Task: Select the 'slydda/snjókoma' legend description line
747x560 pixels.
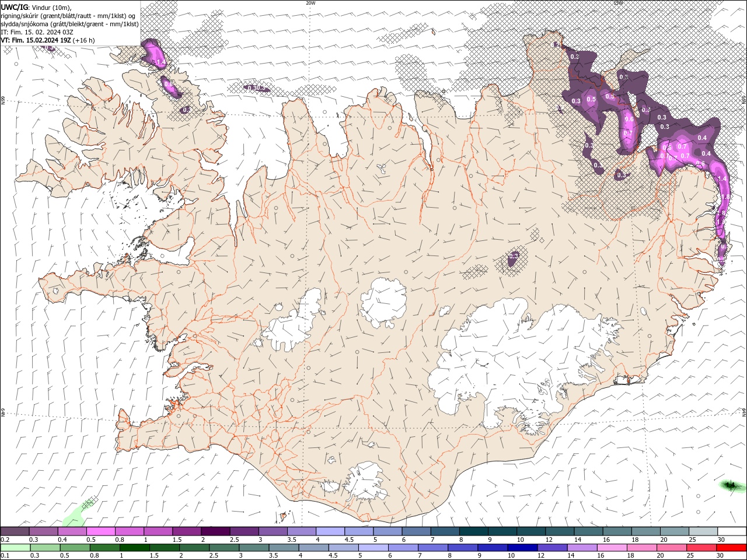Action: click(70, 24)
